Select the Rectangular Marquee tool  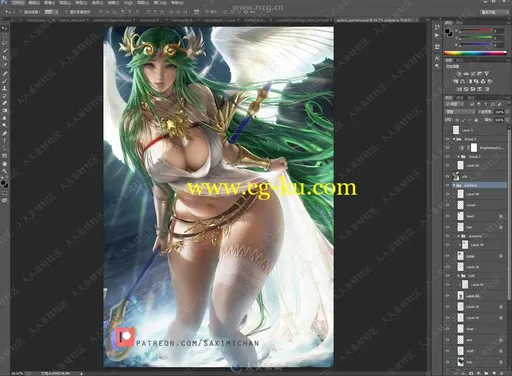pyautogui.click(x=5, y=36)
